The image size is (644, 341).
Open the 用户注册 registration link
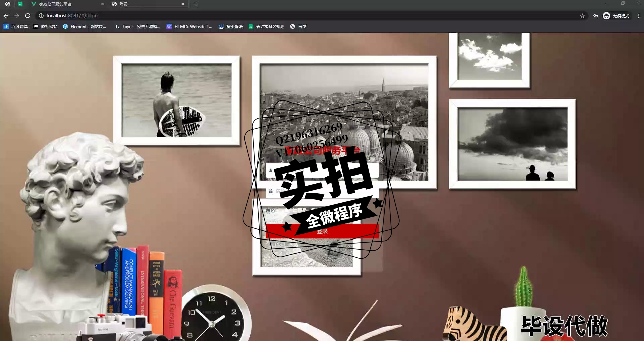[x=280, y=244]
